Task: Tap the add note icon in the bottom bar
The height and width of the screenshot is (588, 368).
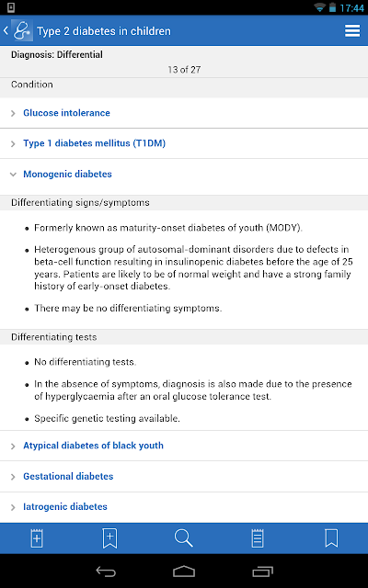Action: (37, 538)
